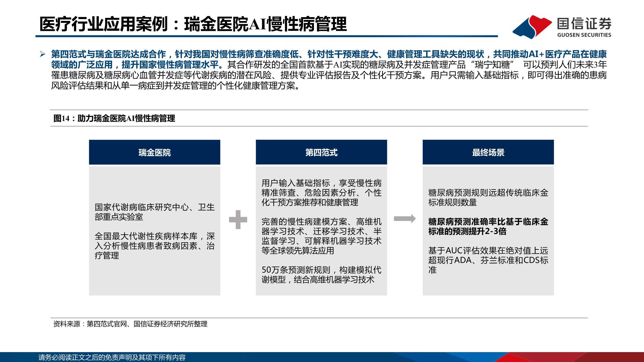The height and width of the screenshot is (362, 644).
Task: Select text 国家代谢病临床研究中心、卫生部重点实验室
Action: (x=155, y=212)
